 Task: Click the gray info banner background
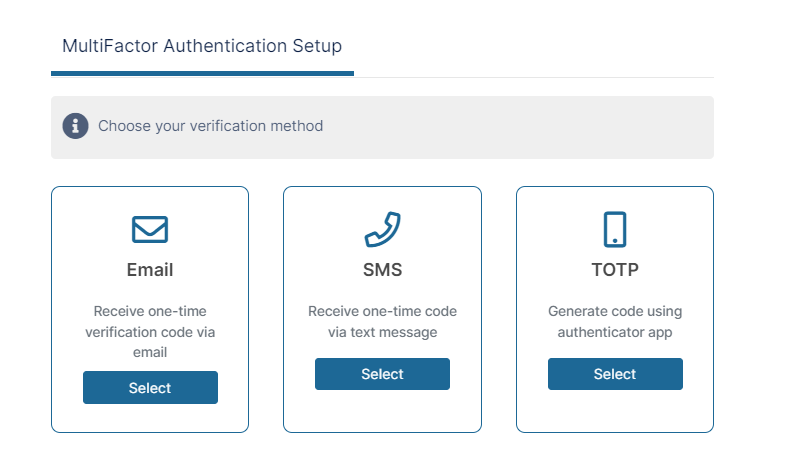click(x=520, y=127)
